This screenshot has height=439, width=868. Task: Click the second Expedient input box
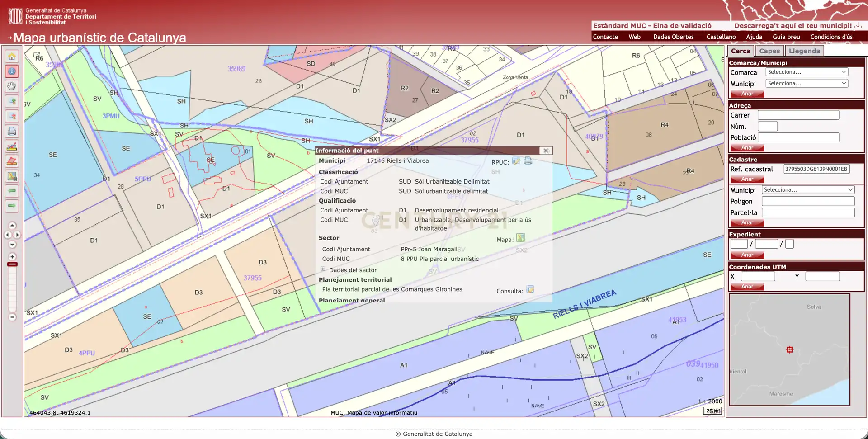[x=766, y=244]
